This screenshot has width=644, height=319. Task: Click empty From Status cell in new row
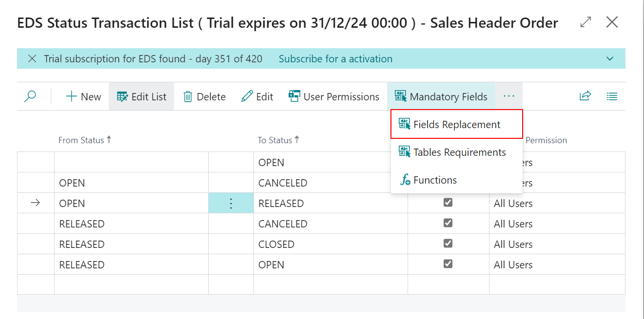(x=131, y=284)
